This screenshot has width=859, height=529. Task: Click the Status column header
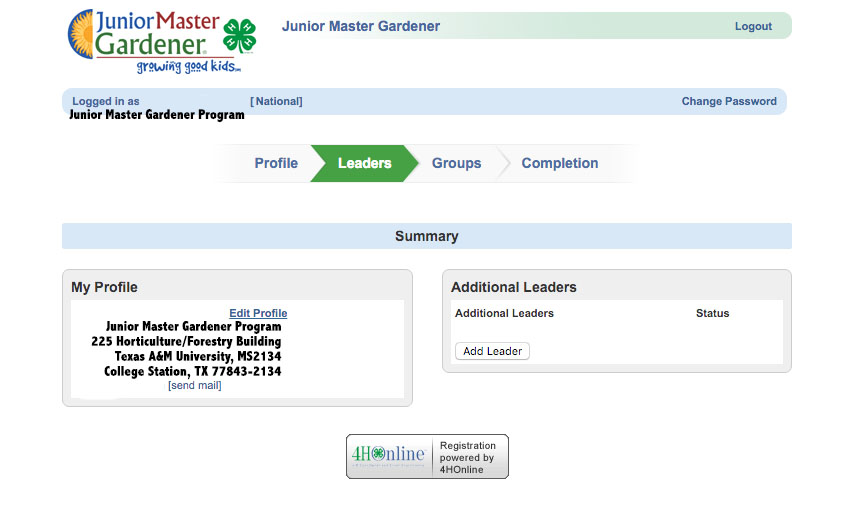pos(712,313)
